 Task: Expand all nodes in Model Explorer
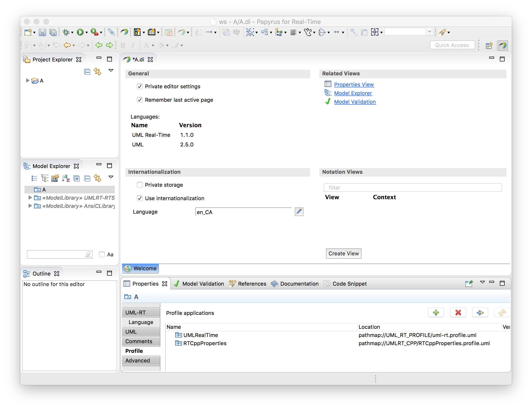[x=76, y=178]
